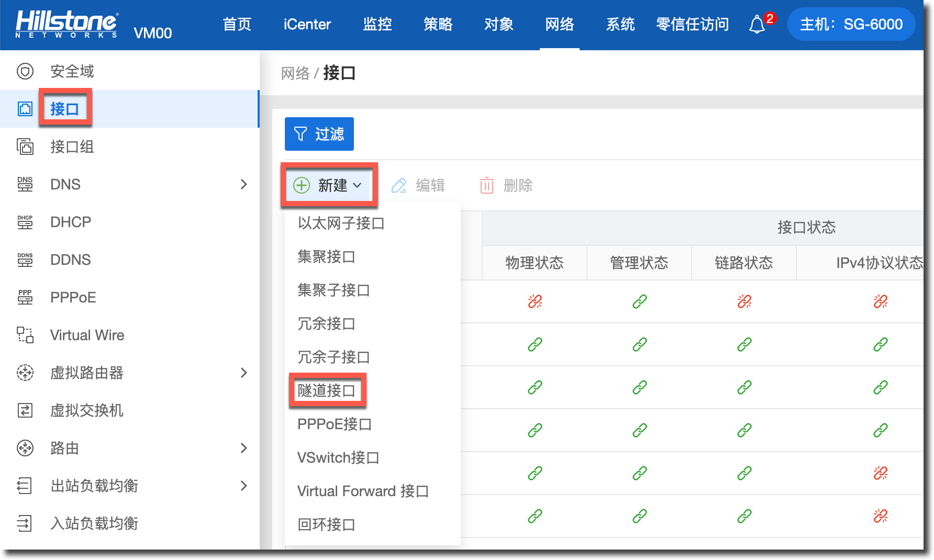Expand the 出站负载均衡 submenu arrow
The height and width of the screenshot is (560, 934).
tap(243, 486)
